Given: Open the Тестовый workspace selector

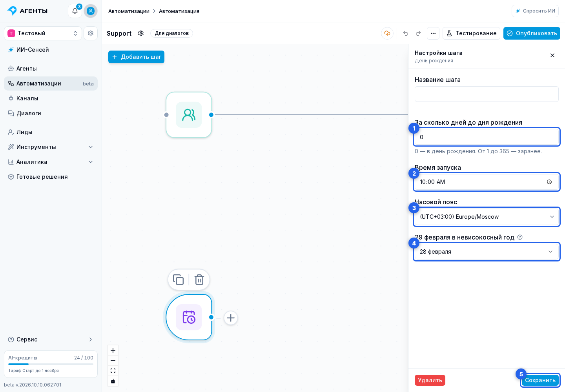Looking at the screenshot, I should tap(43, 33).
